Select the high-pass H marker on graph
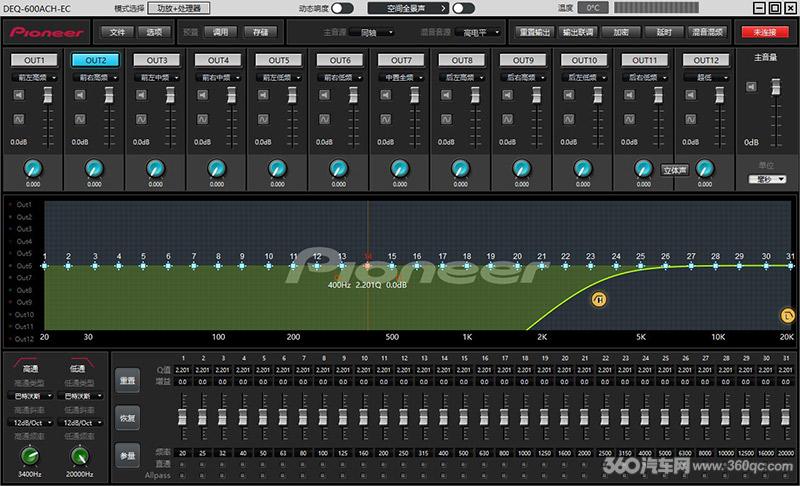800x486 pixels. tap(599, 299)
